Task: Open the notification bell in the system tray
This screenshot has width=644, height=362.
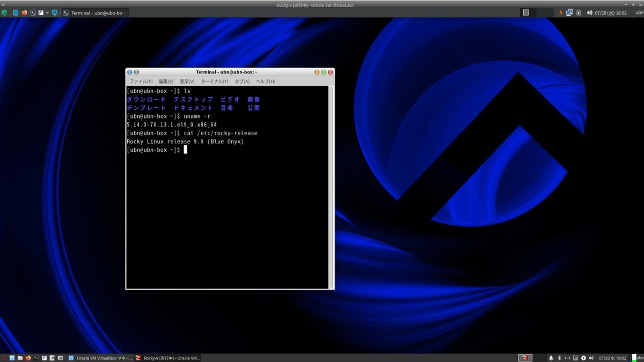Action: (551, 357)
